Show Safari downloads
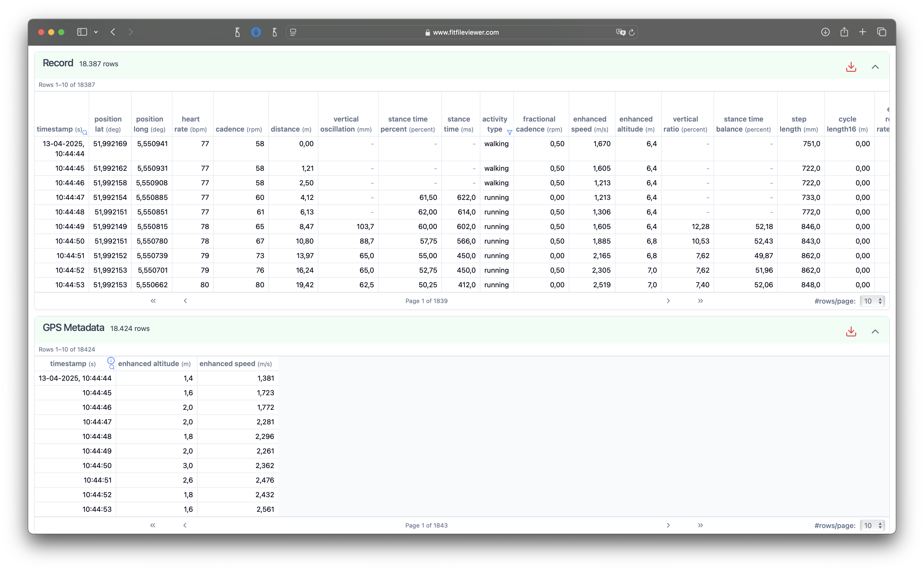The width and height of the screenshot is (924, 571). pyautogui.click(x=825, y=32)
